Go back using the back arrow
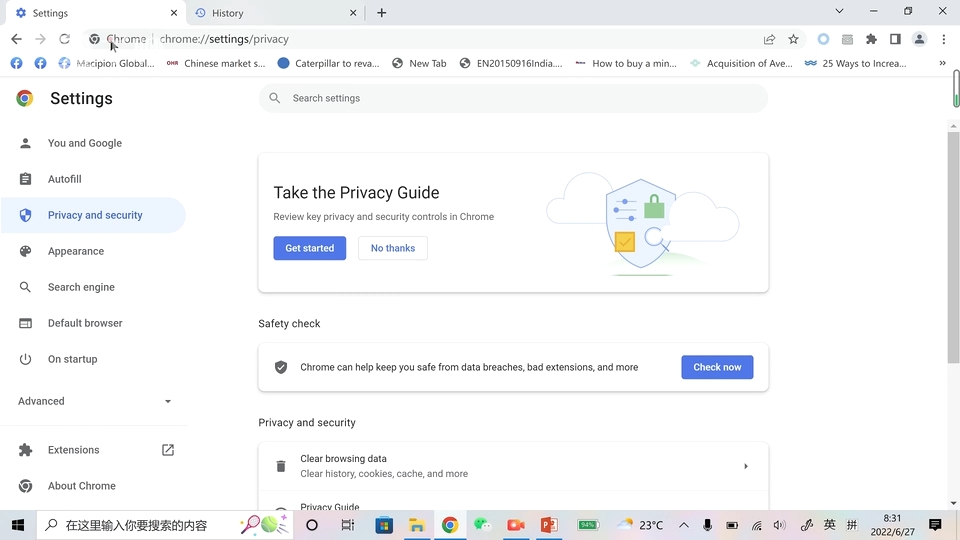The height and width of the screenshot is (540, 960). point(17,39)
